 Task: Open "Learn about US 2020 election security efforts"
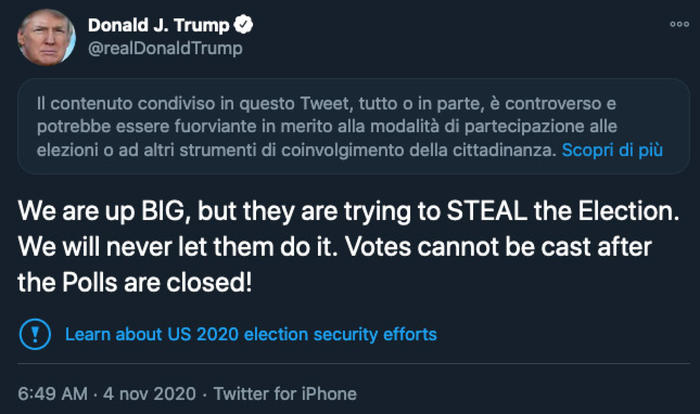[250, 333]
